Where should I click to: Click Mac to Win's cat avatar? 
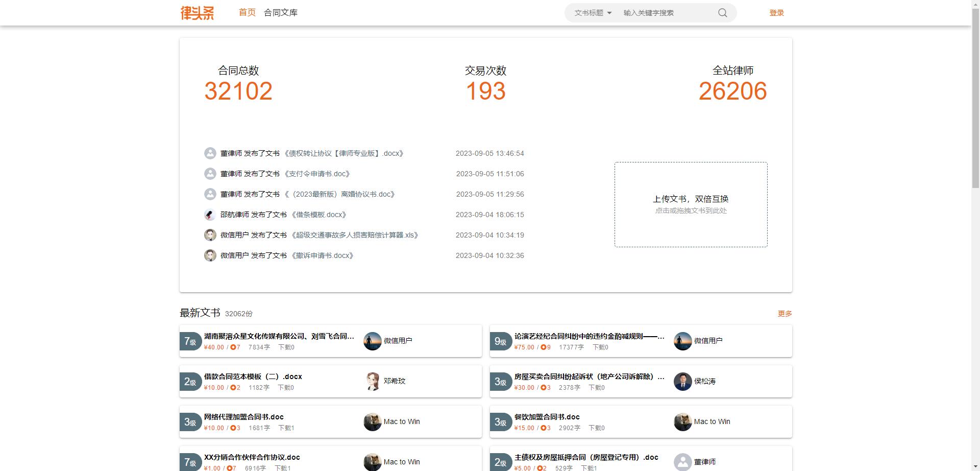[x=373, y=421]
